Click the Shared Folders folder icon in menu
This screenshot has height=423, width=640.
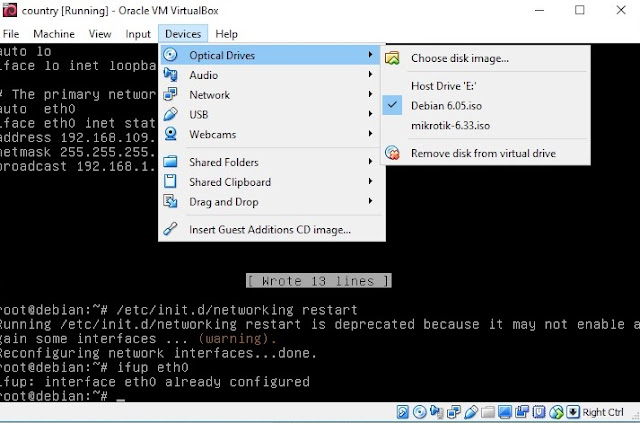pyautogui.click(x=170, y=162)
